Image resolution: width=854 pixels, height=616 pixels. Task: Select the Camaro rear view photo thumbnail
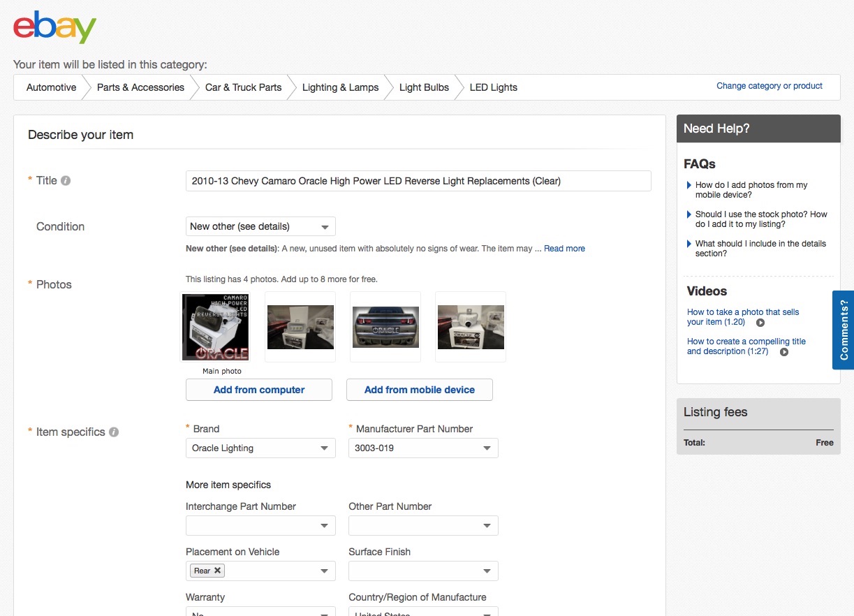click(x=385, y=327)
